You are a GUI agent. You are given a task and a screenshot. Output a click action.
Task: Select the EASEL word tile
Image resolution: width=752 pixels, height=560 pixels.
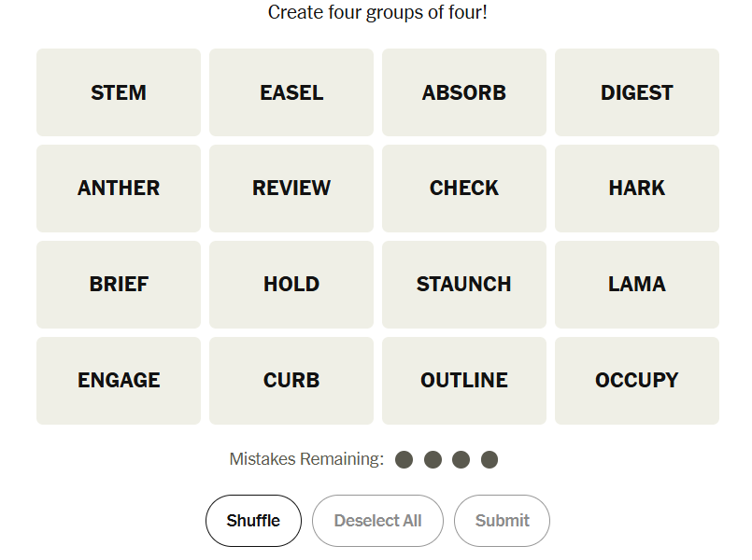point(291,92)
